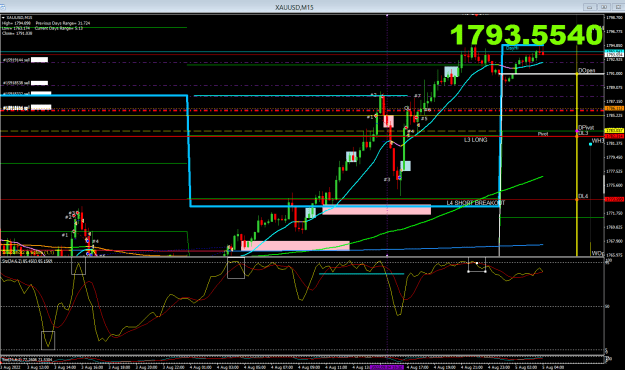The image size is (625, 370).
Task: Select the long pink rectangle under L4 level
Action: tap(376, 210)
